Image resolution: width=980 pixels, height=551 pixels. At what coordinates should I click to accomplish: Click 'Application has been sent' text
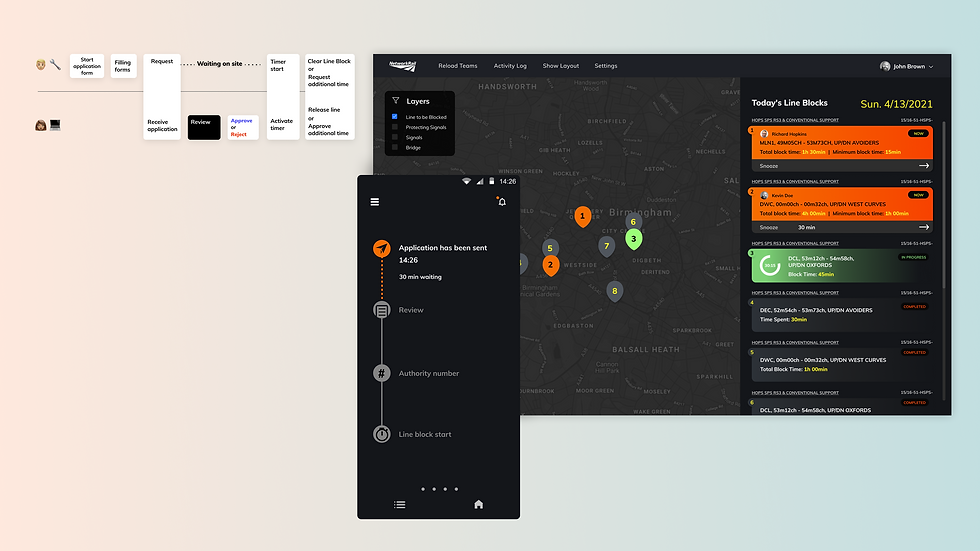(x=442, y=248)
